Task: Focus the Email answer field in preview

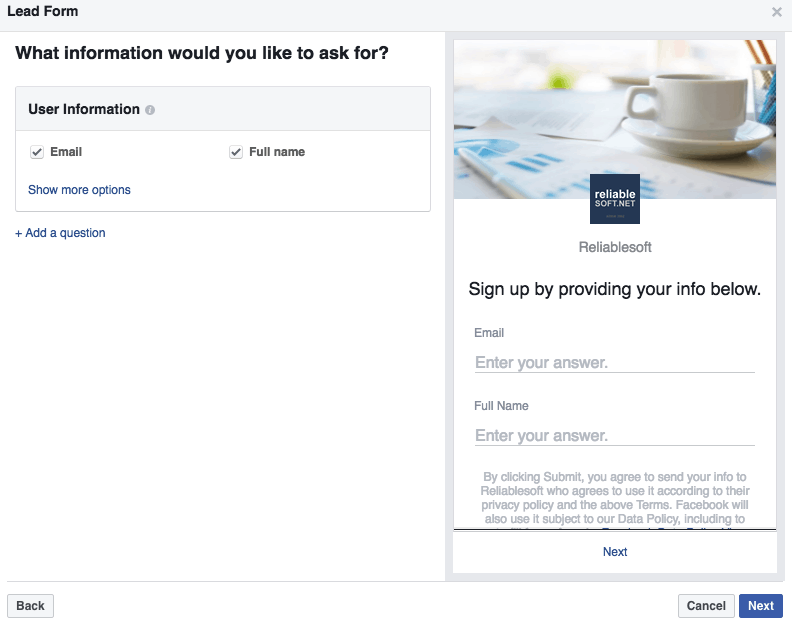Action: tap(614, 363)
